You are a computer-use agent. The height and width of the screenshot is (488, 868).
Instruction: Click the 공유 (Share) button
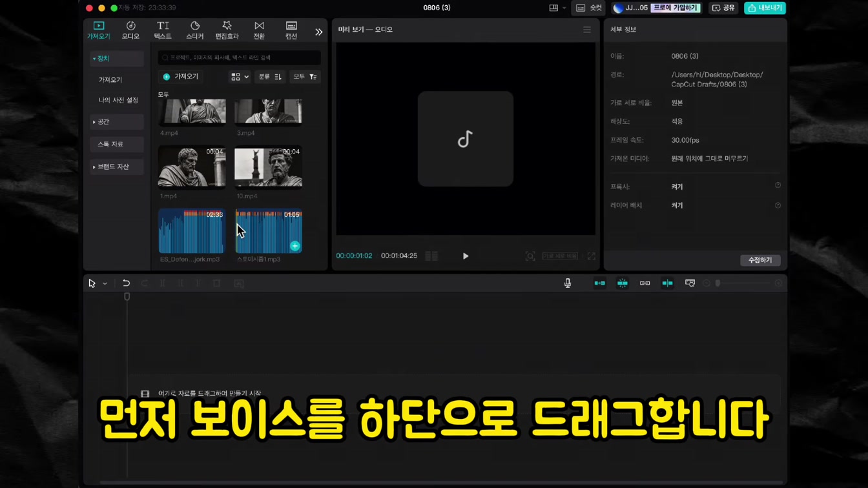[x=723, y=8]
